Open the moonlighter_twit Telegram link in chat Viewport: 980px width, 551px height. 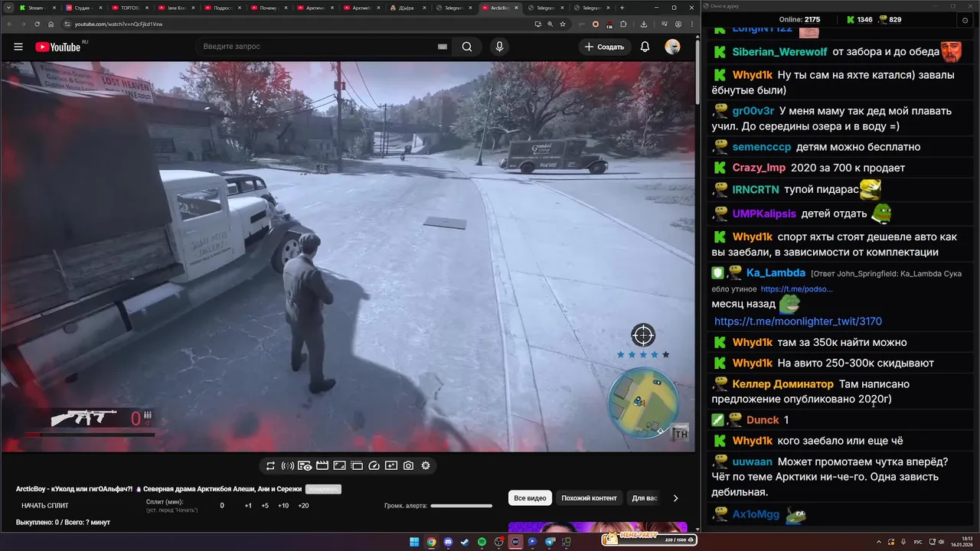coord(798,321)
